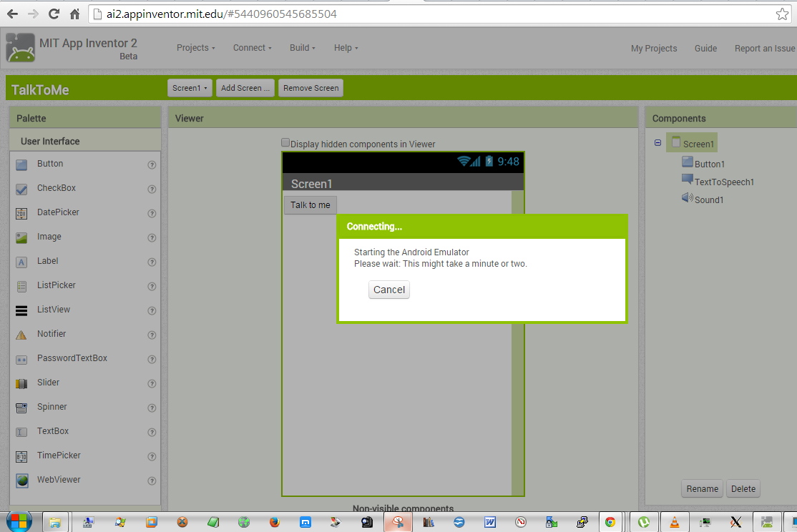Select the ListView lines icon

[21, 310]
